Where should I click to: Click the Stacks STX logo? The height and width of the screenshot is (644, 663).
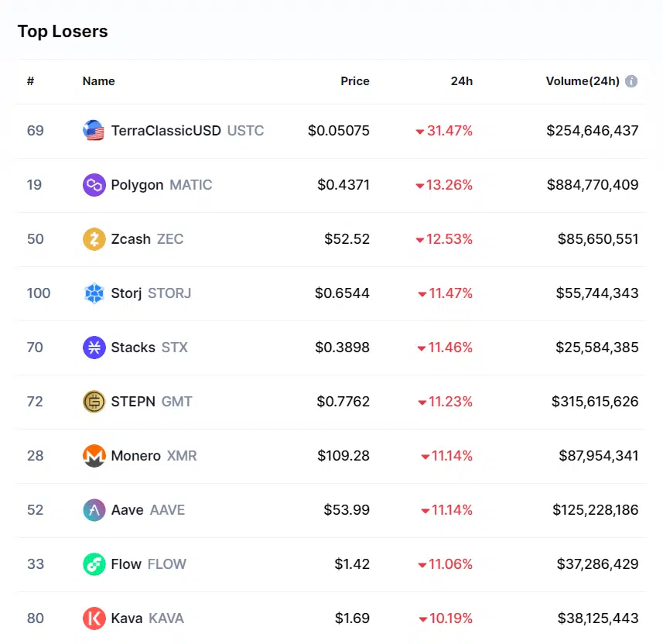pyautogui.click(x=94, y=348)
